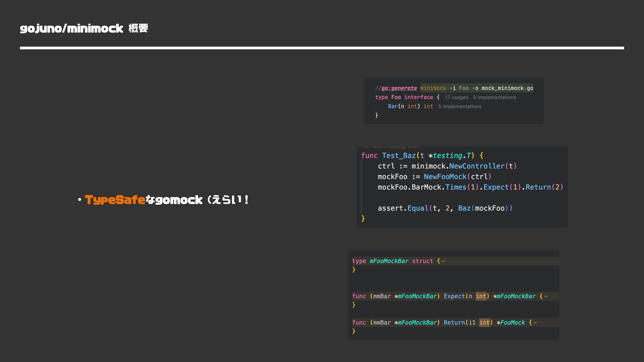
Task: Open '5 implementations' hint beside Bar method
Action: point(460,106)
